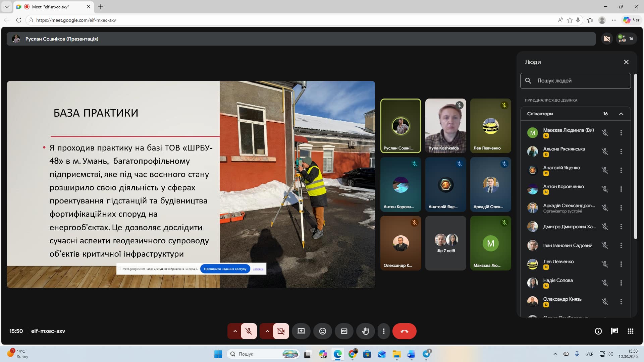Toggle the muted microphone button
The image size is (644, 362).
point(249,331)
